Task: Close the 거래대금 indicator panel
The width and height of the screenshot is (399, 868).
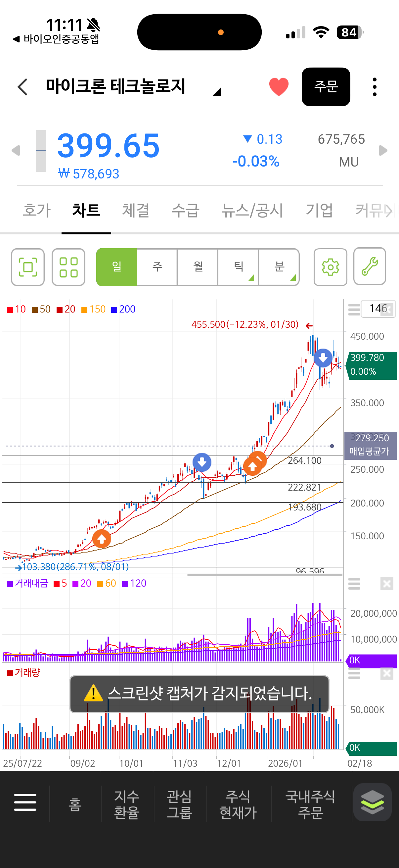Action: click(387, 584)
